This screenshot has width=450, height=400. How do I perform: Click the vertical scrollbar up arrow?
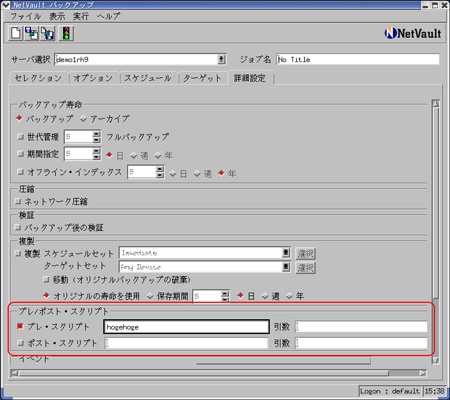(436, 103)
